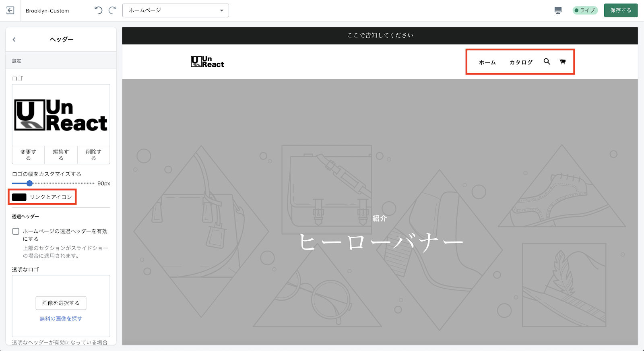Click 変更する under the logo image
644x351 pixels.
pos(28,155)
